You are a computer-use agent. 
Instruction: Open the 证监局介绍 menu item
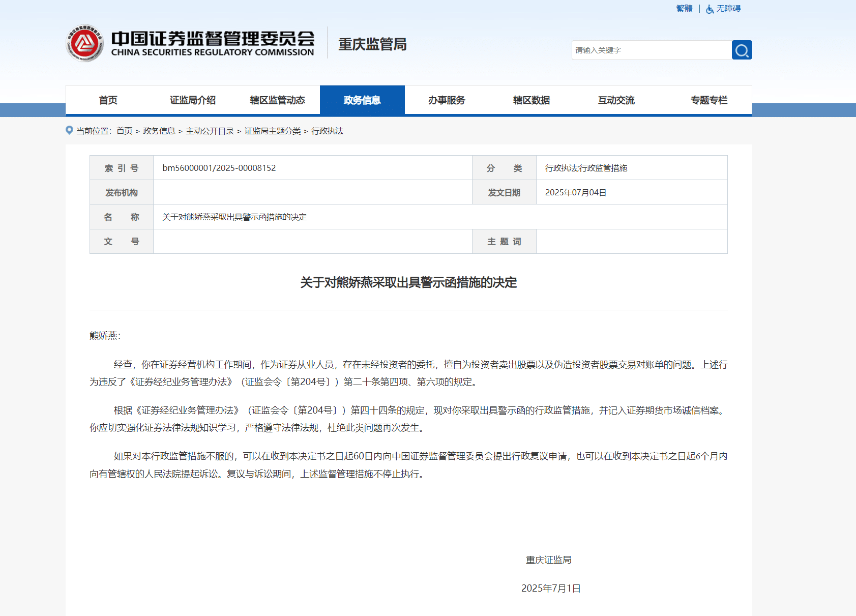(x=192, y=100)
